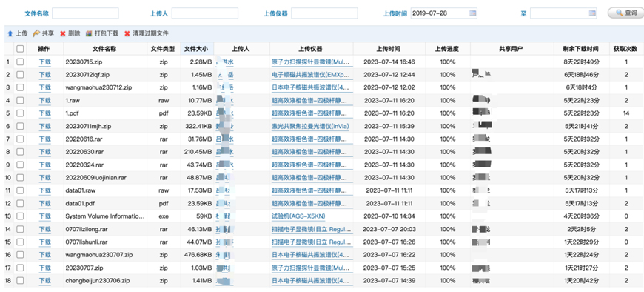Image resolution: width=644 pixels, height=292 pixels.
Task: Focus the 文件名称 search input field
Action: point(85,13)
